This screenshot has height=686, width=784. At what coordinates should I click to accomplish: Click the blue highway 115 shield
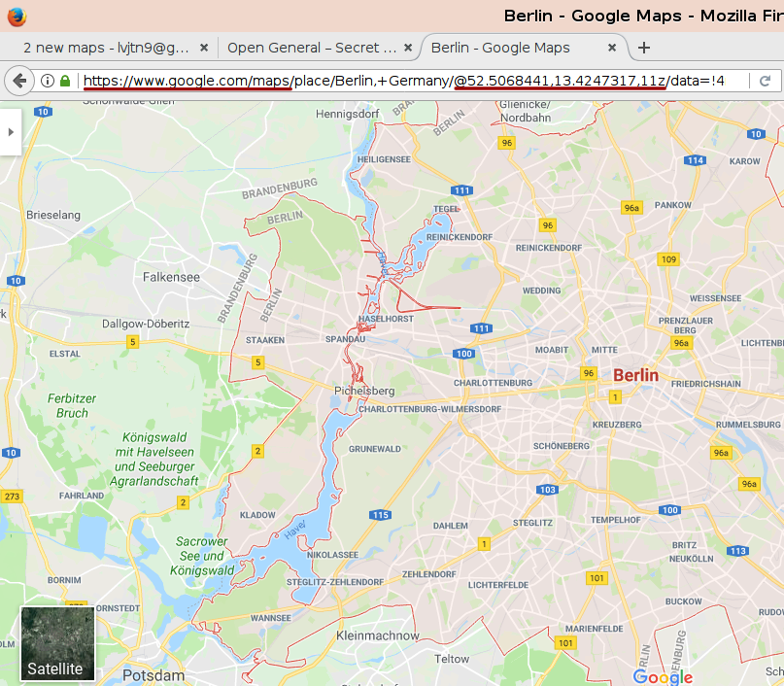[x=380, y=515]
